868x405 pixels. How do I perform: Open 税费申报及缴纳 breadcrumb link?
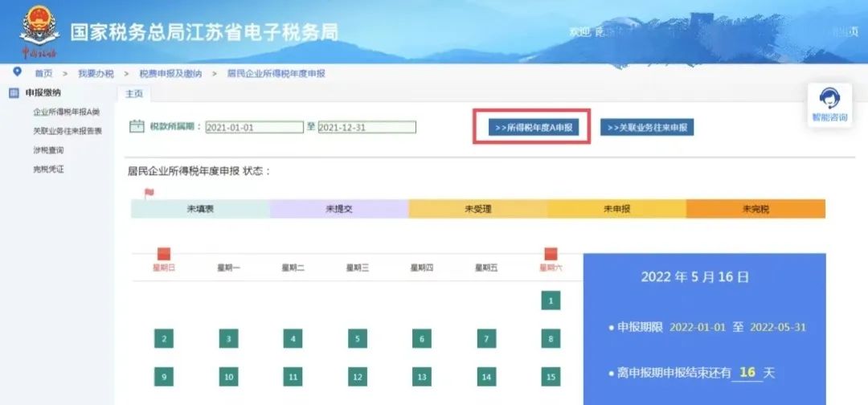coord(170,74)
